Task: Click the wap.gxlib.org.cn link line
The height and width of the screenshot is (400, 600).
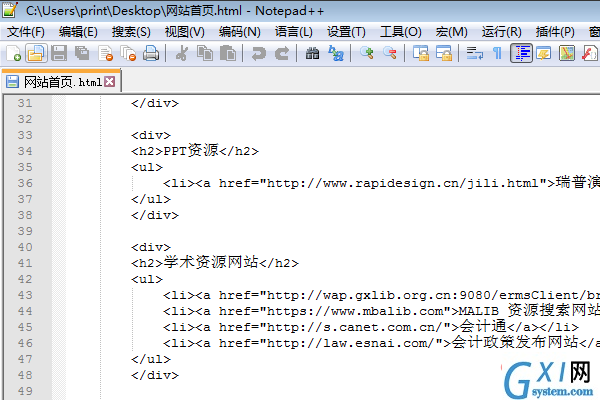Action: (381, 295)
